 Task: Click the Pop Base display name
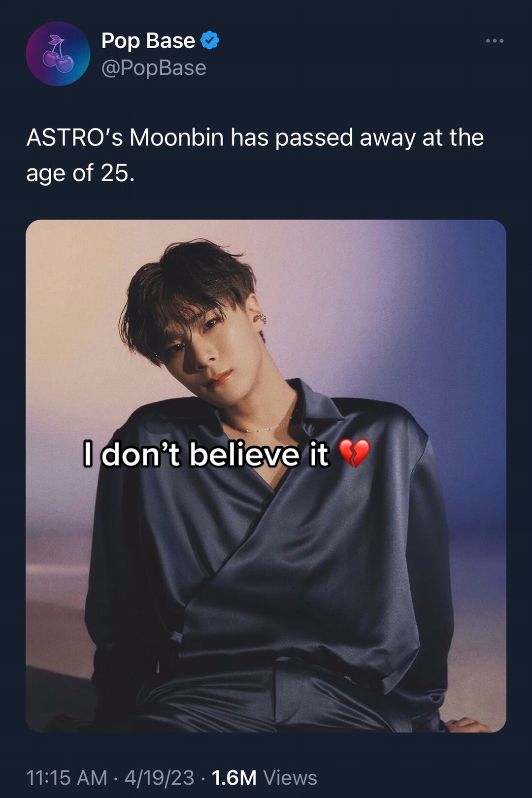coord(148,40)
